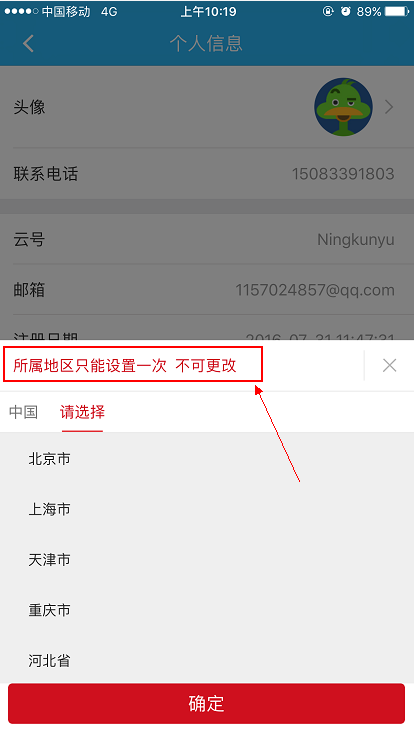Switch to the 中国 tab
Screen dimensions: 414x741
pos(23,412)
